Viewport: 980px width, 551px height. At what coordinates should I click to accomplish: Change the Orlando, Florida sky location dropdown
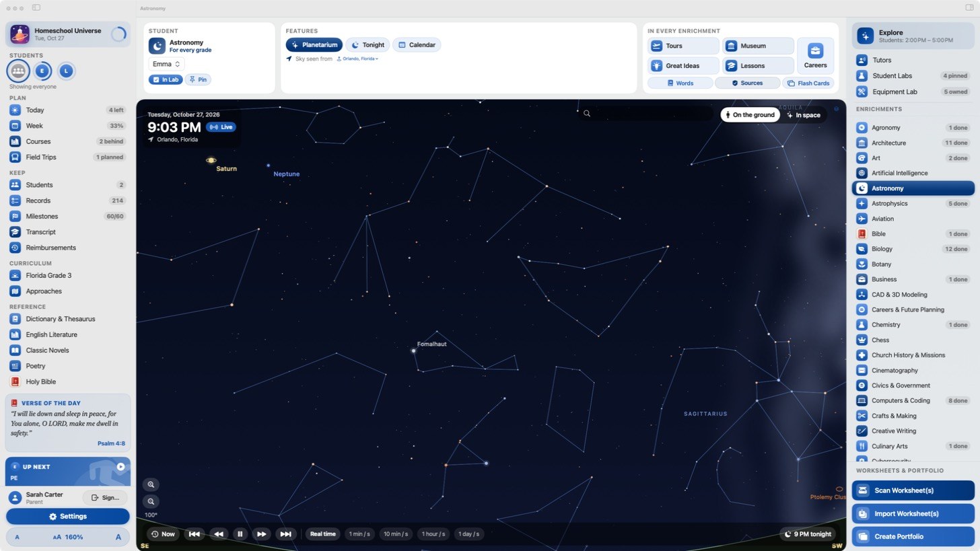coord(357,59)
